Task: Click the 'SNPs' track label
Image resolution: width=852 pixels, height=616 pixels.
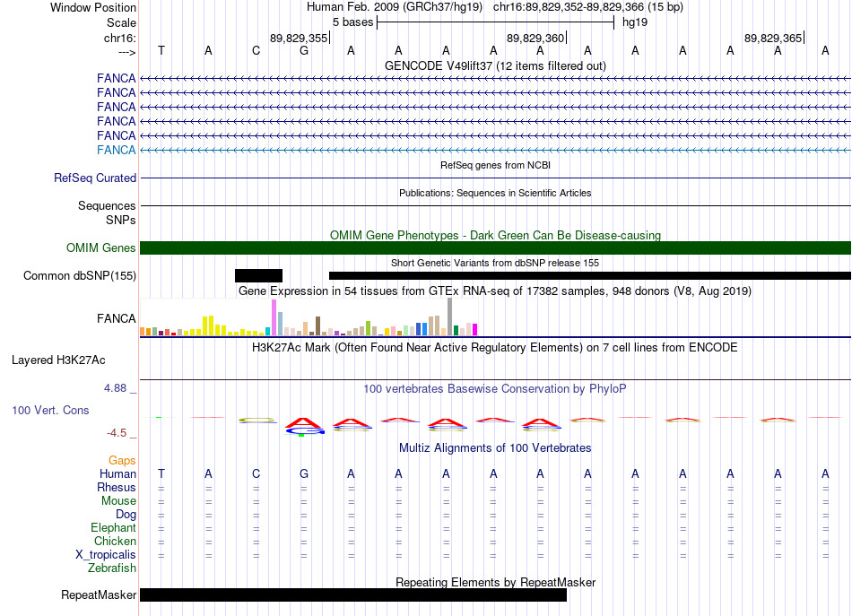Action: [x=121, y=220]
